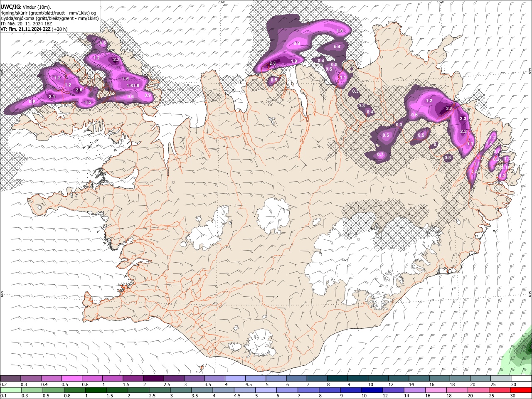Viewport: 532px width, 399px height.
Task: Click the green swatch between 0.5 and 0.8, lower scale
Action: [54, 390]
